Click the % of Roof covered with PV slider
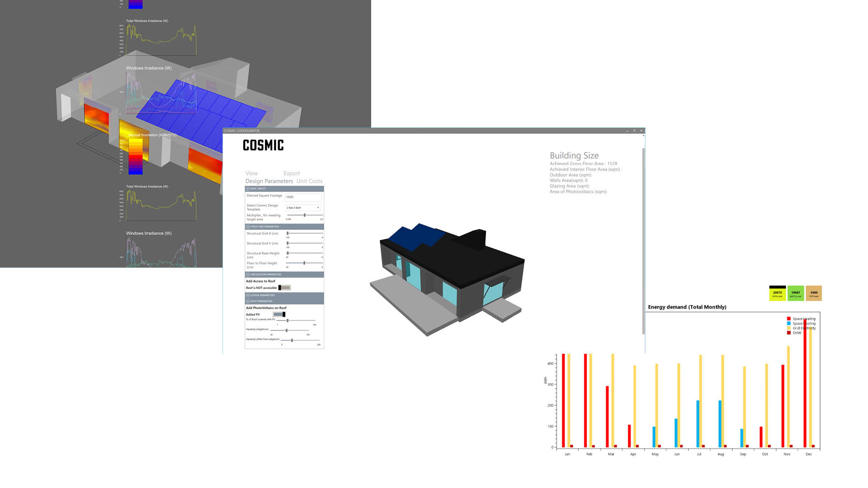This screenshot has height=488, width=868. click(x=296, y=320)
